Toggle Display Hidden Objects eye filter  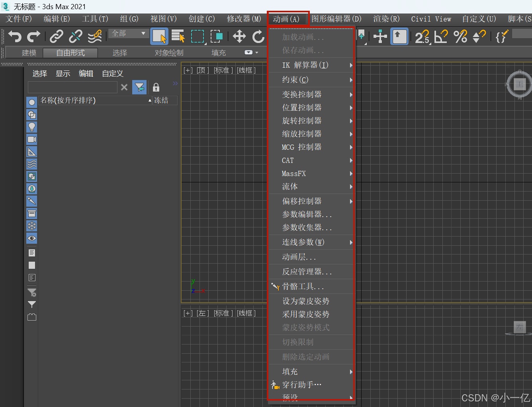point(32,238)
